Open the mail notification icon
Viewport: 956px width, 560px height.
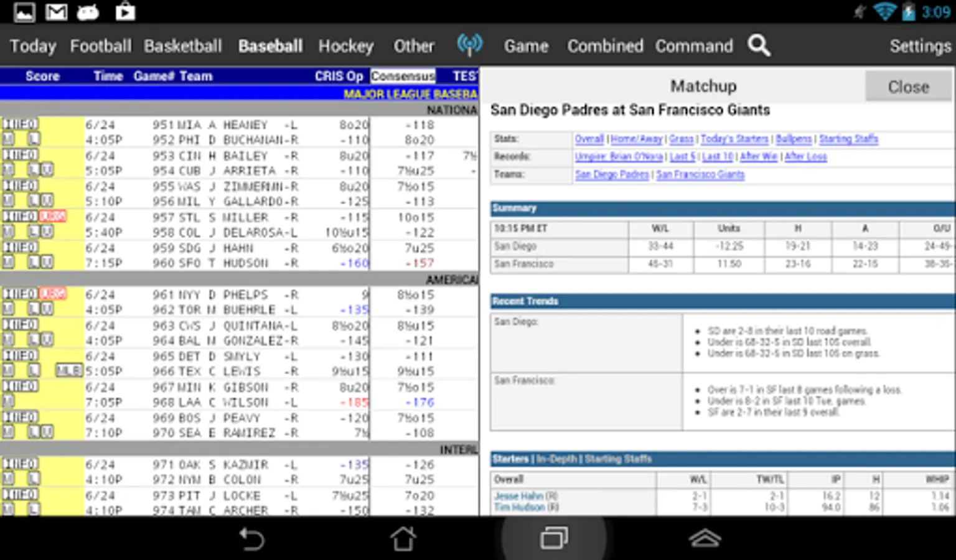pos(56,12)
